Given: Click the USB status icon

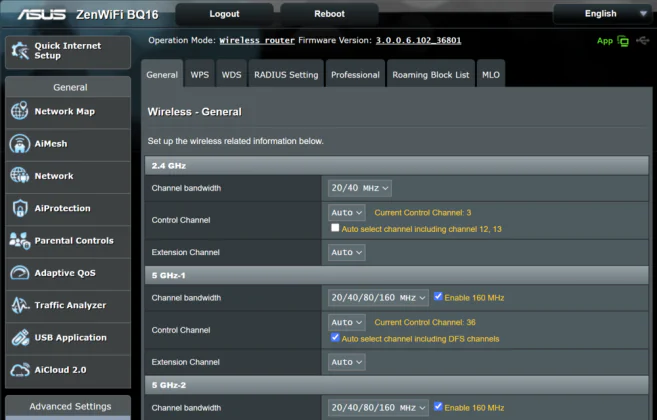Looking at the screenshot, I should point(642,41).
